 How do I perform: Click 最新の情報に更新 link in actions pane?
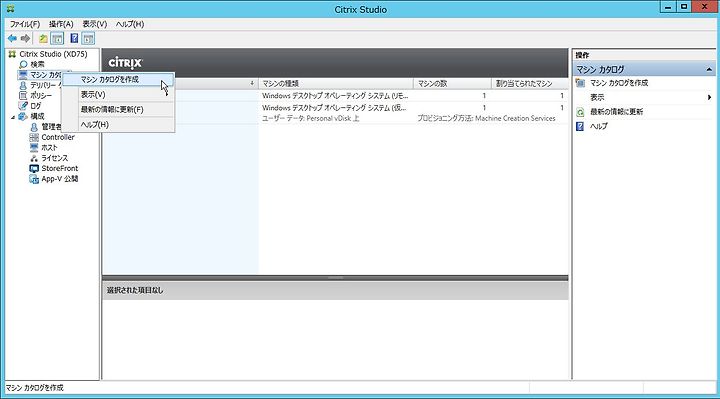616,112
